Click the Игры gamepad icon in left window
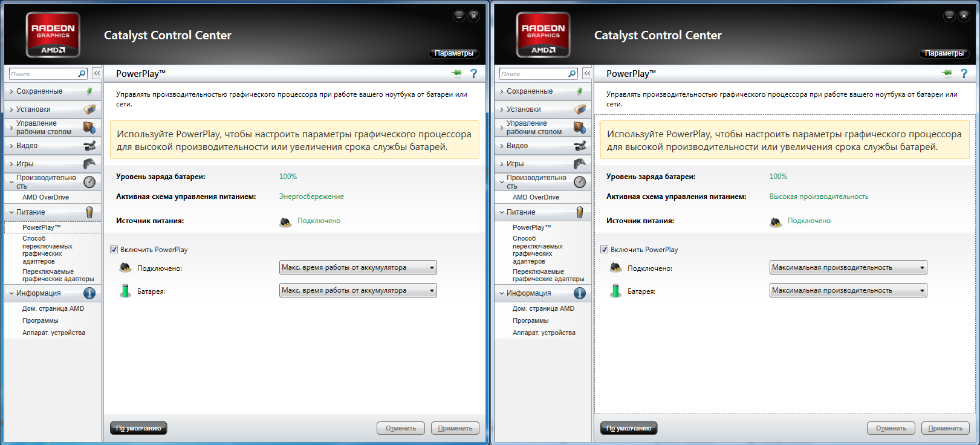This screenshot has height=445, width=980. [89, 164]
